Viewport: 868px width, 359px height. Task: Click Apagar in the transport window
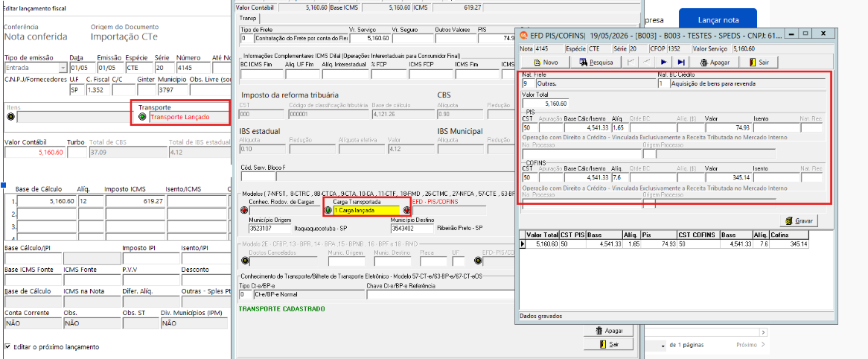tap(607, 330)
